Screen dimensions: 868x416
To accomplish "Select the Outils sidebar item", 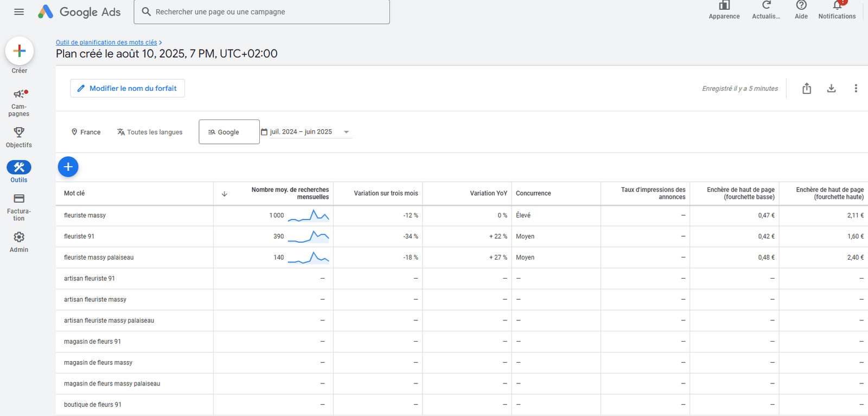I will pyautogui.click(x=19, y=172).
